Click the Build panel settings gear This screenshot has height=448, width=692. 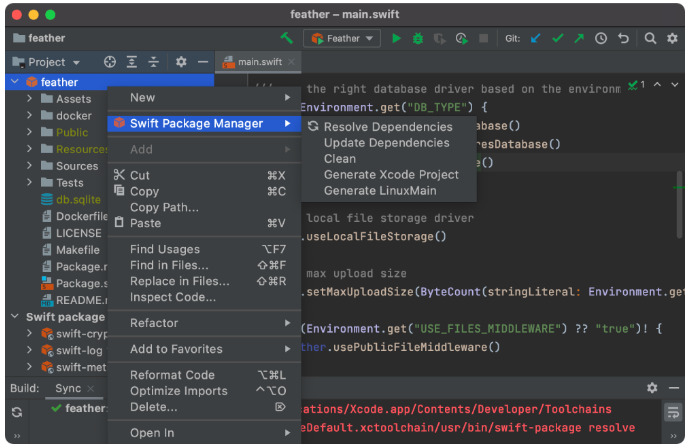652,388
